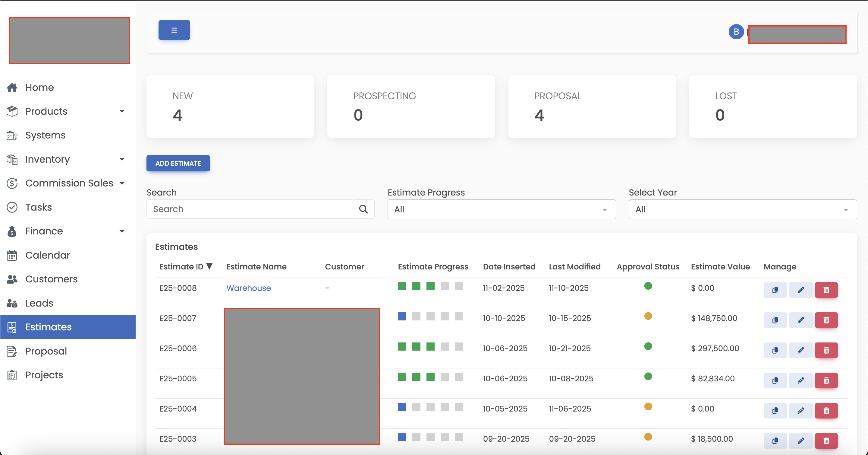Toggle the sidebar with the hamburger button

pos(174,30)
